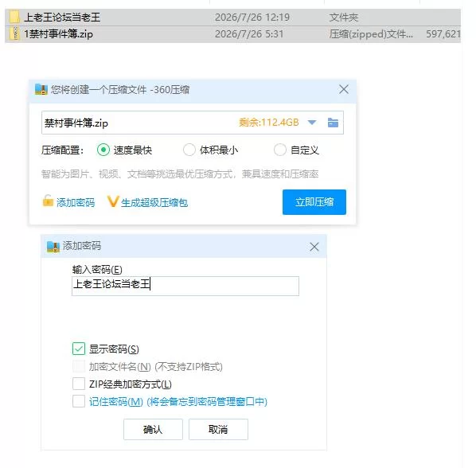Check the 记住密码(M) checkbox
This screenshot has height=468, width=476.
[x=79, y=401]
